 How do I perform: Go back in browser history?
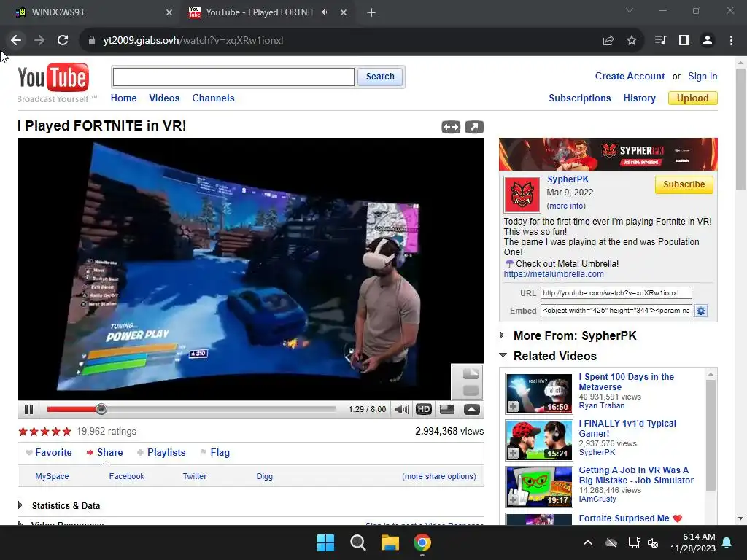(16, 41)
